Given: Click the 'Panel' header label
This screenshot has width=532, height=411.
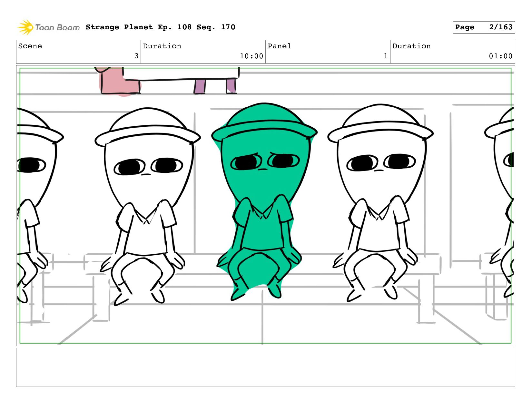Looking at the screenshot, I should tap(280, 46).
